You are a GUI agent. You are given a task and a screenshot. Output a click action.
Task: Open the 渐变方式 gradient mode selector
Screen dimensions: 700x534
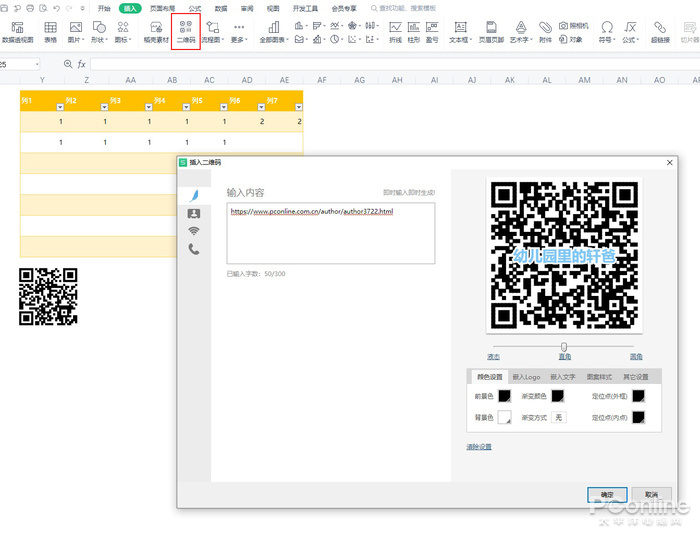(x=559, y=417)
